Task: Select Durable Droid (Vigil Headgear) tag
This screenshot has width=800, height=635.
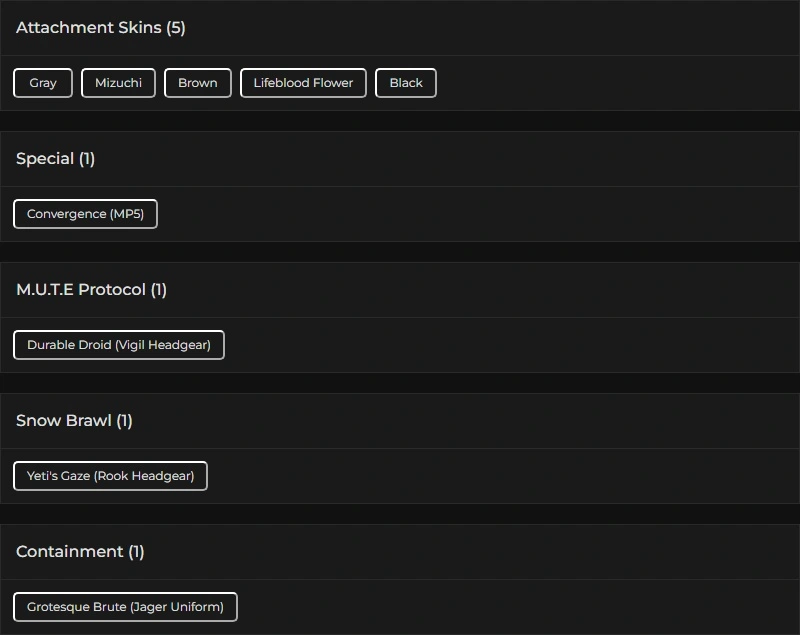Action: click(118, 345)
